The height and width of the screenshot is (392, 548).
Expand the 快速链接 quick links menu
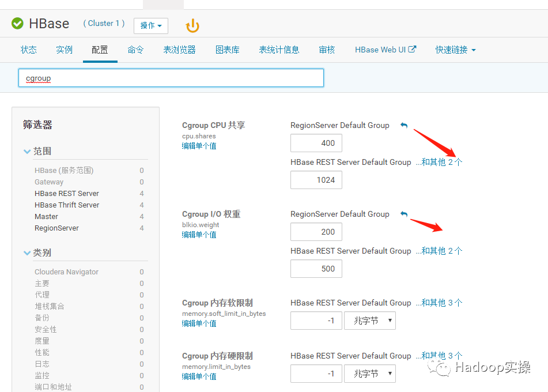(455, 50)
